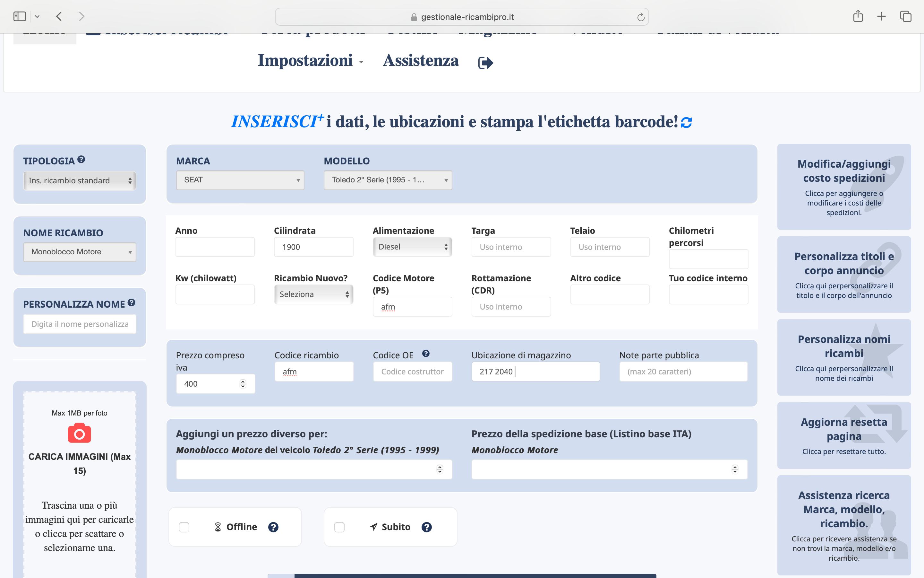The width and height of the screenshot is (924, 578).
Task: Go forward with the browser forward arrow
Action: point(81,16)
